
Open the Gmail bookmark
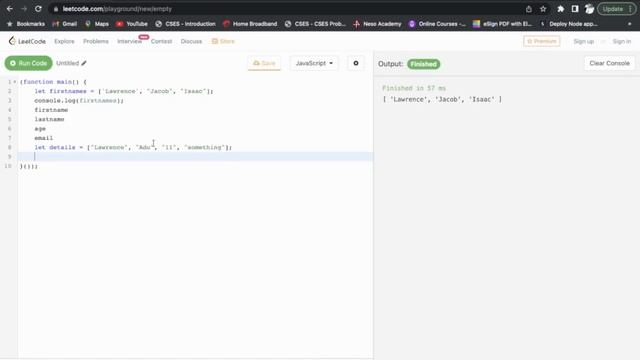[64, 24]
